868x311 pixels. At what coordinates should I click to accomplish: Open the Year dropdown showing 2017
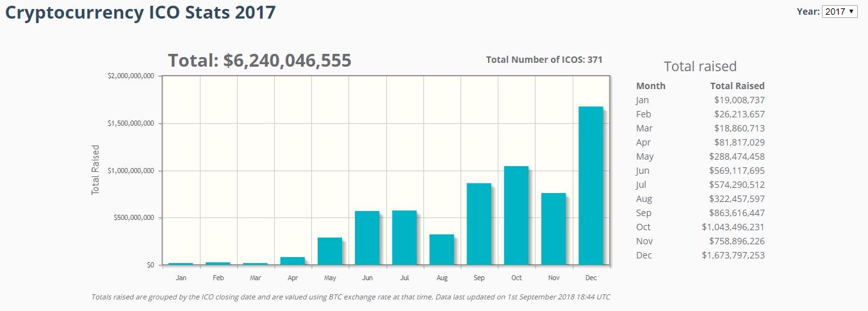[x=839, y=12]
